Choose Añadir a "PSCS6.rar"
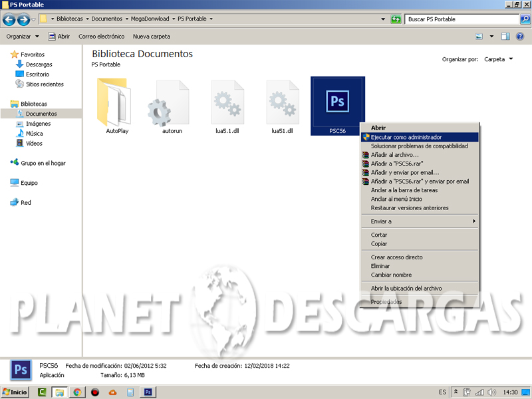This screenshot has width=532, height=399. click(x=420, y=164)
